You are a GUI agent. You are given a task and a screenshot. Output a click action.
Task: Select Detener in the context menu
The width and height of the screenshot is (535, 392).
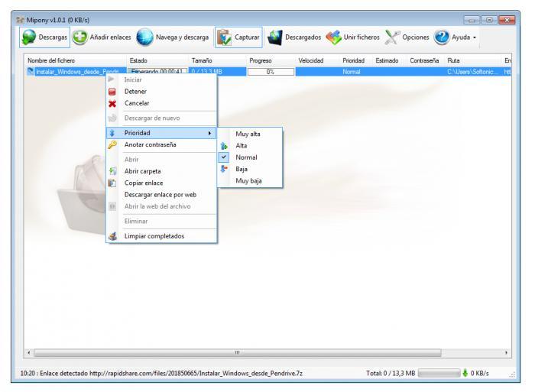coord(135,91)
